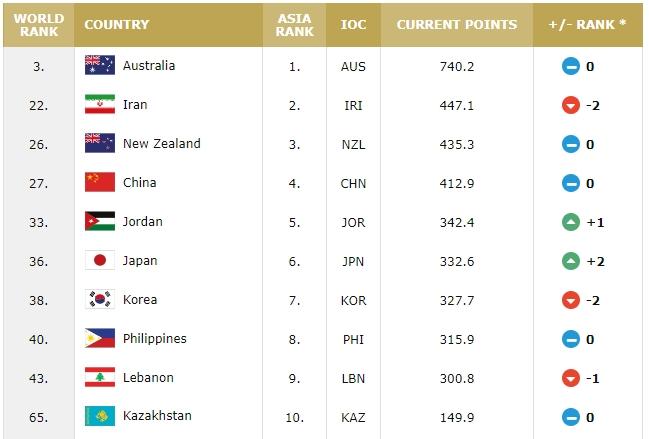Open the Korea country link

pyautogui.click(x=139, y=300)
